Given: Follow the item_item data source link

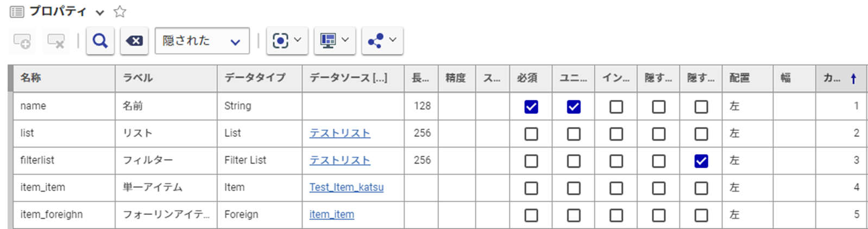Looking at the screenshot, I should (331, 214).
